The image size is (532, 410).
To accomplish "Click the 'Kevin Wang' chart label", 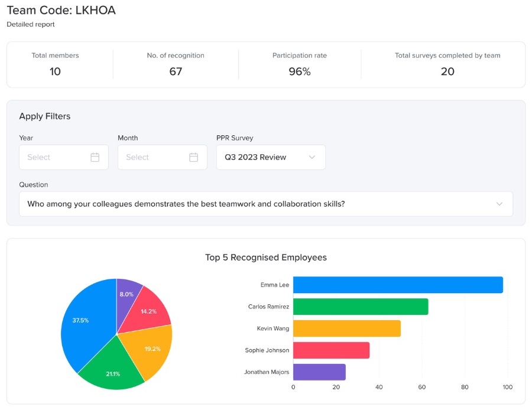I will click(x=273, y=328).
